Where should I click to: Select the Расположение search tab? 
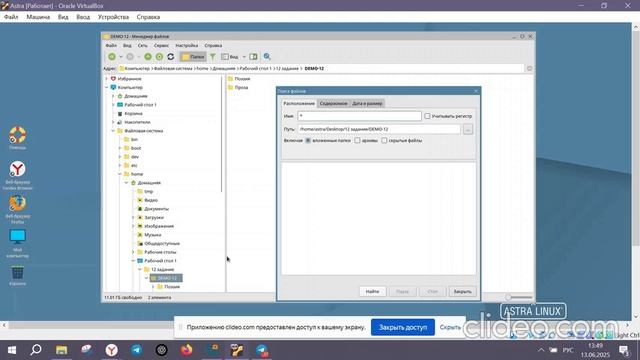[x=299, y=104]
